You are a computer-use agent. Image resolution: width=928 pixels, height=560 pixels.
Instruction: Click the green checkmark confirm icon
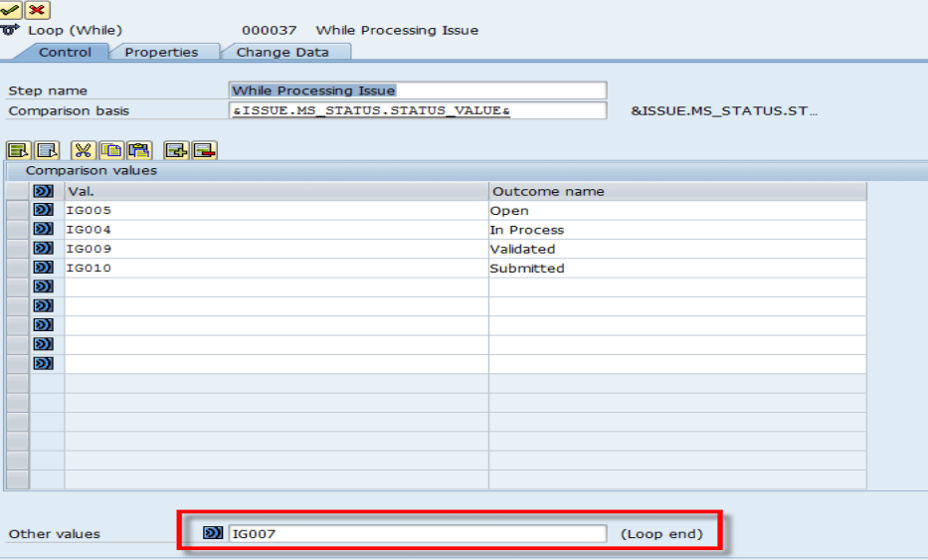pos(11,10)
